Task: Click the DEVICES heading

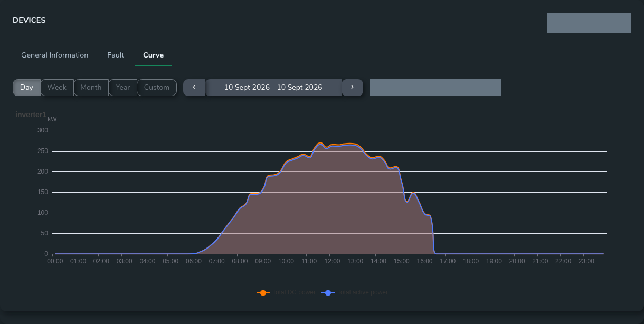Action: (29, 20)
